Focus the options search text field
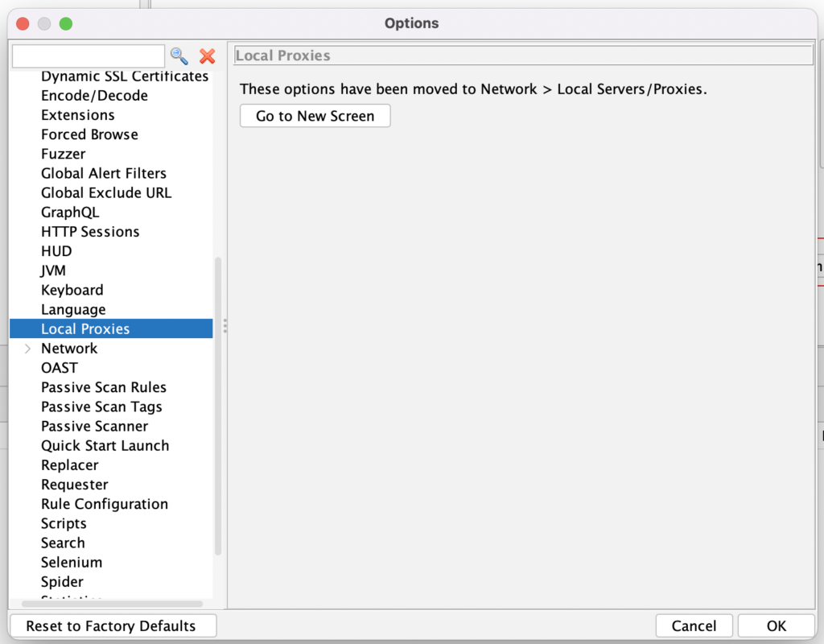Viewport: 824px width, 644px height. [x=89, y=56]
